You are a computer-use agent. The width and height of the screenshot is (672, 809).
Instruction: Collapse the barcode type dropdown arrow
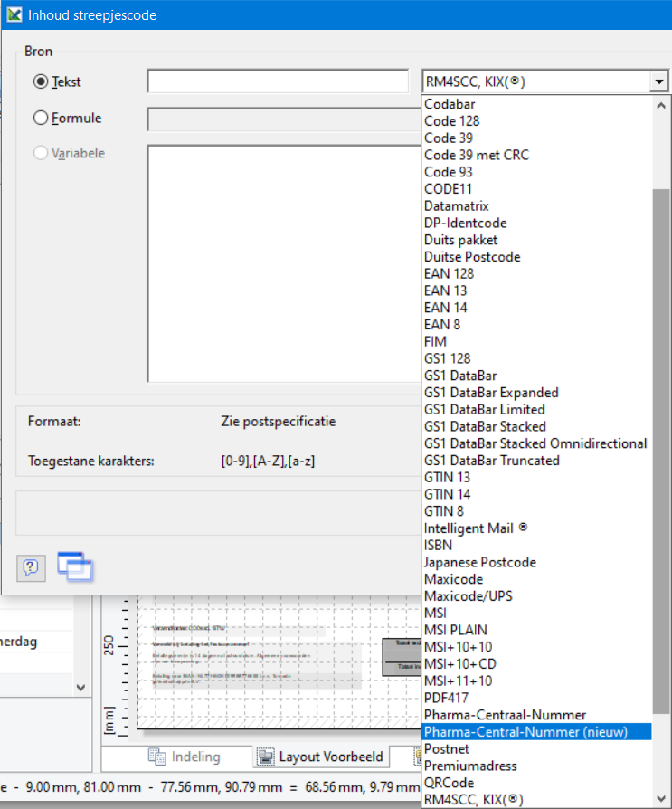pos(658,82)
